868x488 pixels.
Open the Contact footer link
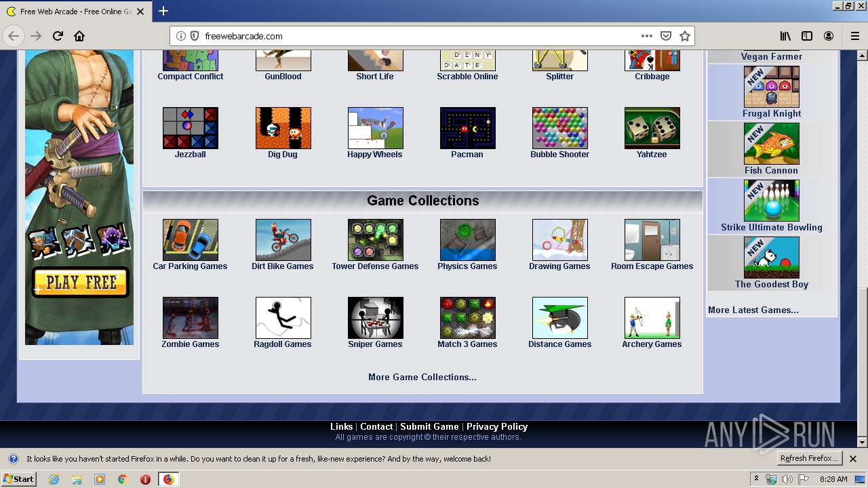(376, 426)
